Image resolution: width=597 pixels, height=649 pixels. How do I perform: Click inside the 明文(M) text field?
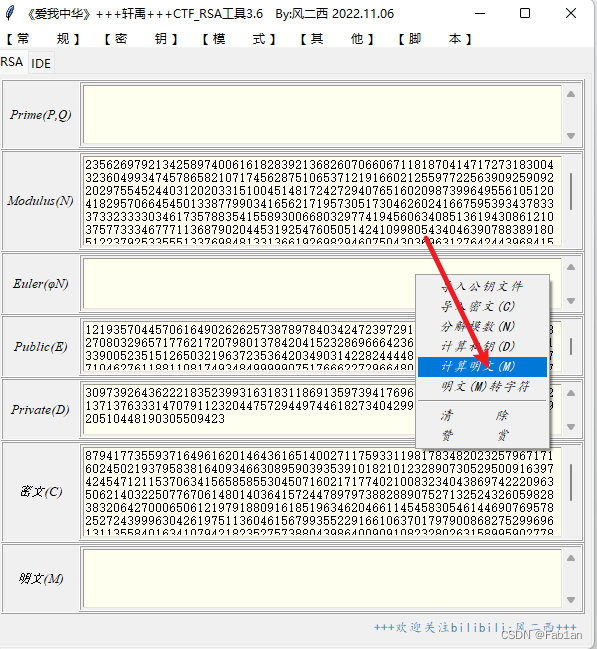[x=322, y=578]
